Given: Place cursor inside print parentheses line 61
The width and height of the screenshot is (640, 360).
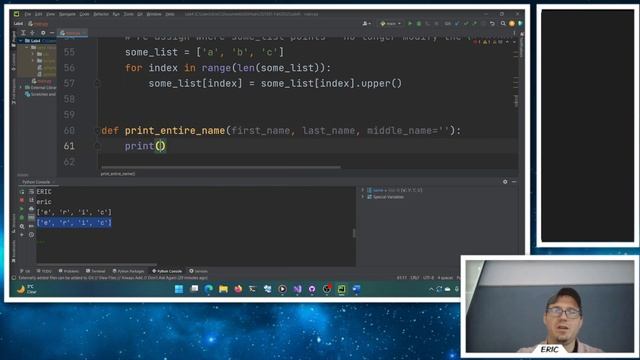Looking at the screenshot, I should click(x=161, y=146).
